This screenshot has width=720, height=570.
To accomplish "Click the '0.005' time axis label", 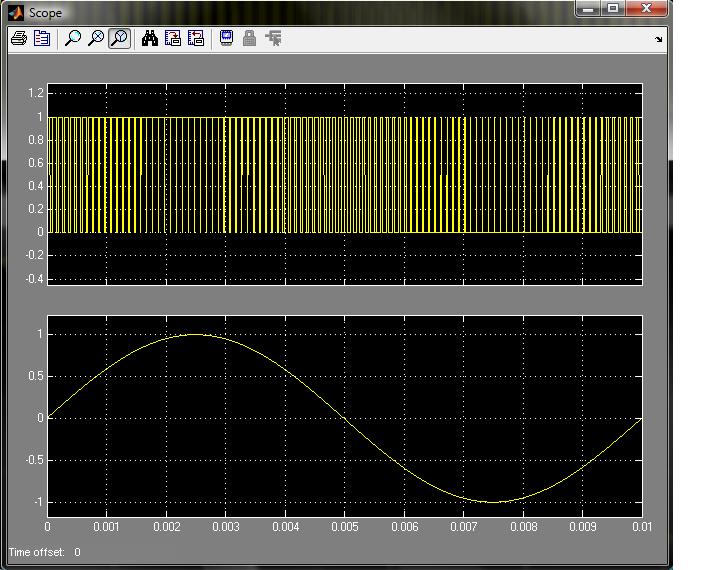I will [345, 527].
